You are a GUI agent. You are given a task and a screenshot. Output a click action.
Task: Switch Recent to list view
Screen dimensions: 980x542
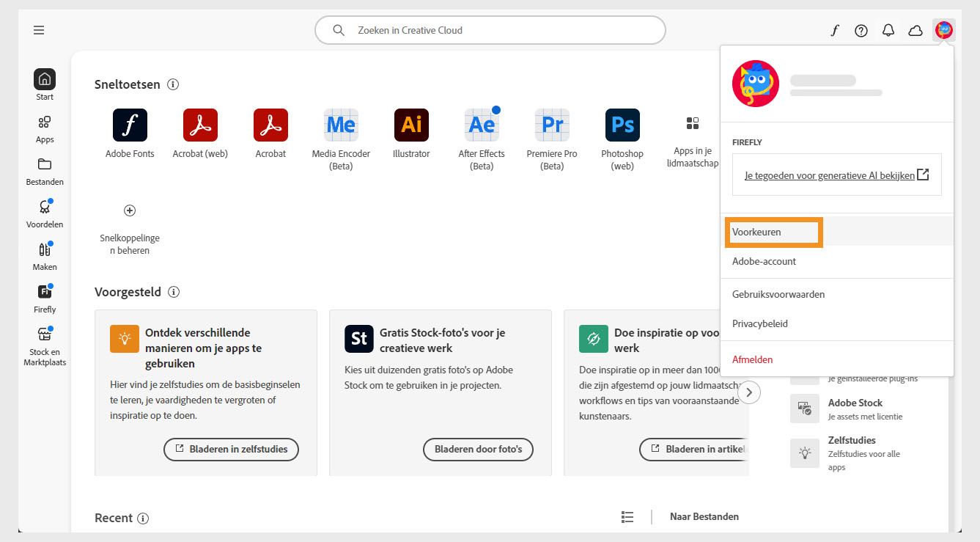pyautogui.click(x=627, y=517)
